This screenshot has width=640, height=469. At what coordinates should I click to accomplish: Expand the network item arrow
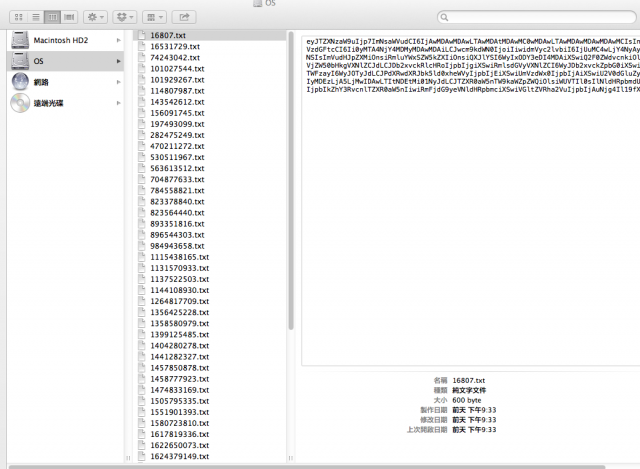[118, 82]
